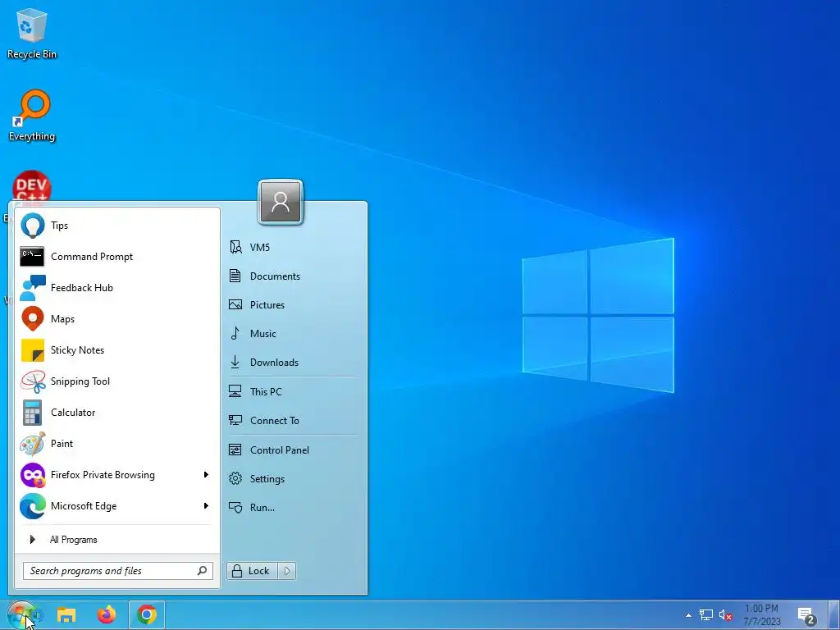Open Google Chrome from the taskbar

147,615
